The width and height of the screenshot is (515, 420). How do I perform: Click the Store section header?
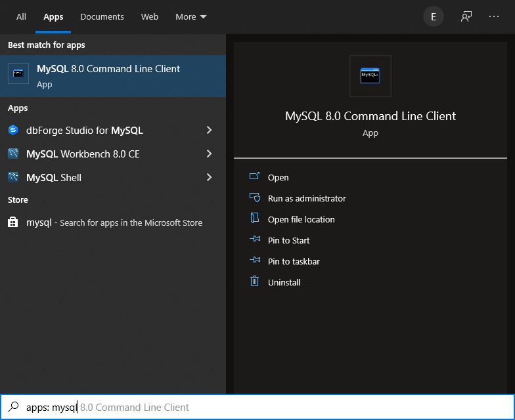click(x=18, y=199)
